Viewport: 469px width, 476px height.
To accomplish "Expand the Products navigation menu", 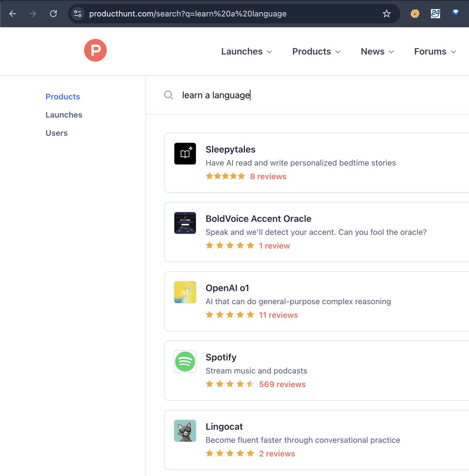I will pos(316,52).
